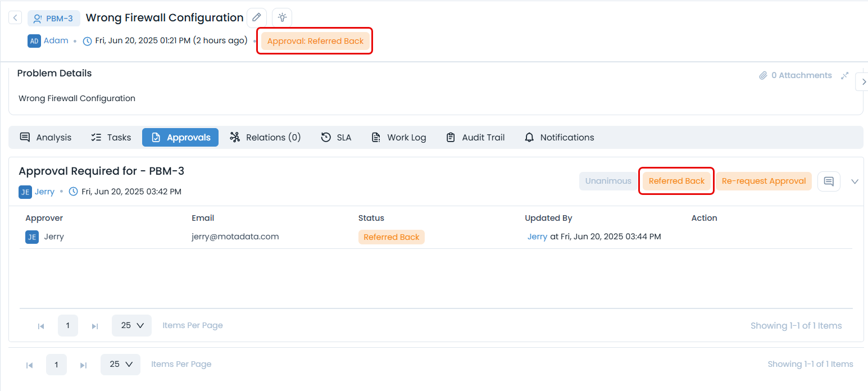
Task: Select the SLA tab
Action: point(336,137)
